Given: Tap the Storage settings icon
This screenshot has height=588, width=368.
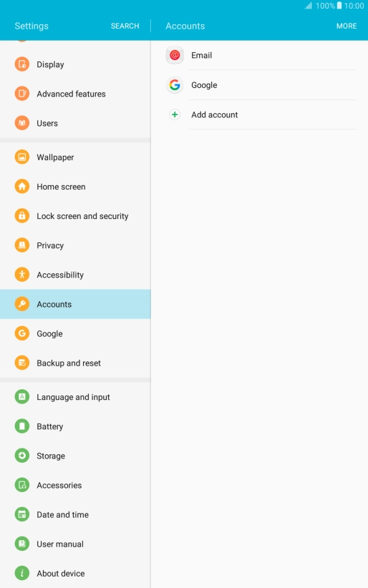Looking at the screenshot, I should 22,456.
